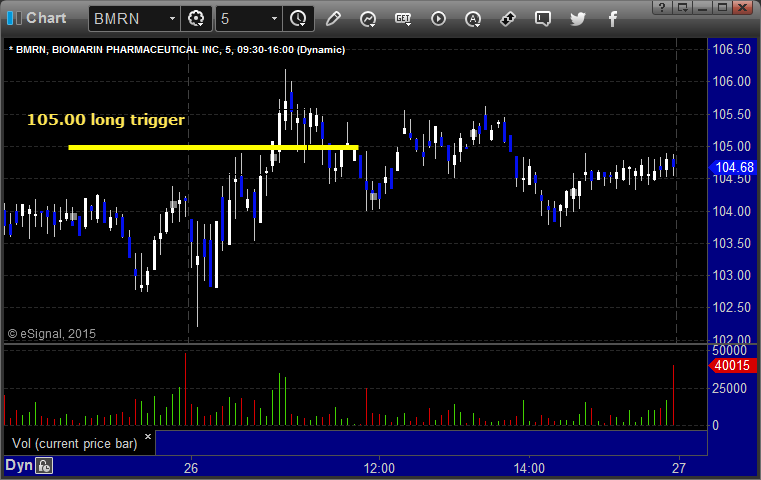Toggle the Dyn lock icon

tap(44, 466)
